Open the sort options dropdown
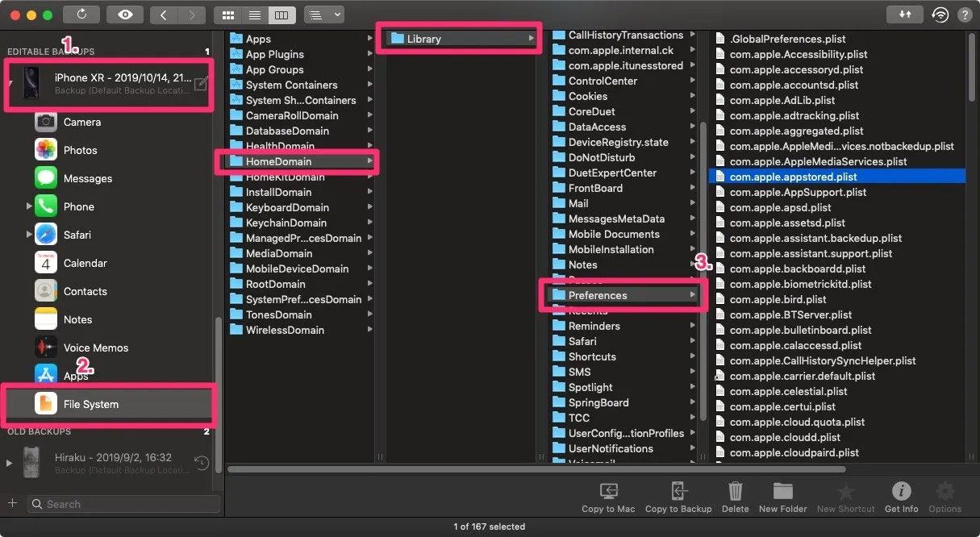The image size is (980, 537). click(x=324, y=15)
